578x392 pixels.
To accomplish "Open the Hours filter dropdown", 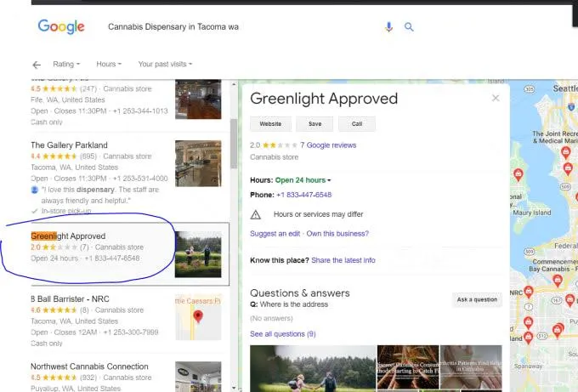I will coord(109,64).
